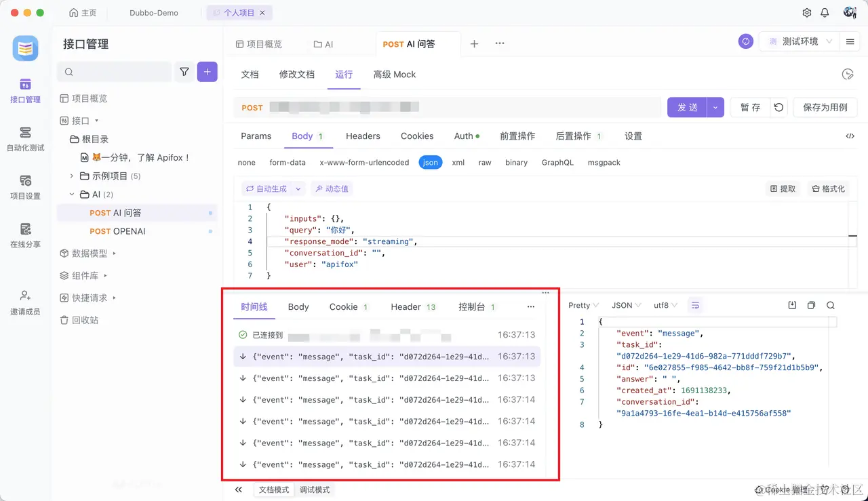Click the 格式化 button
This screenshot has height=501, width=868.
click(828, 189)
